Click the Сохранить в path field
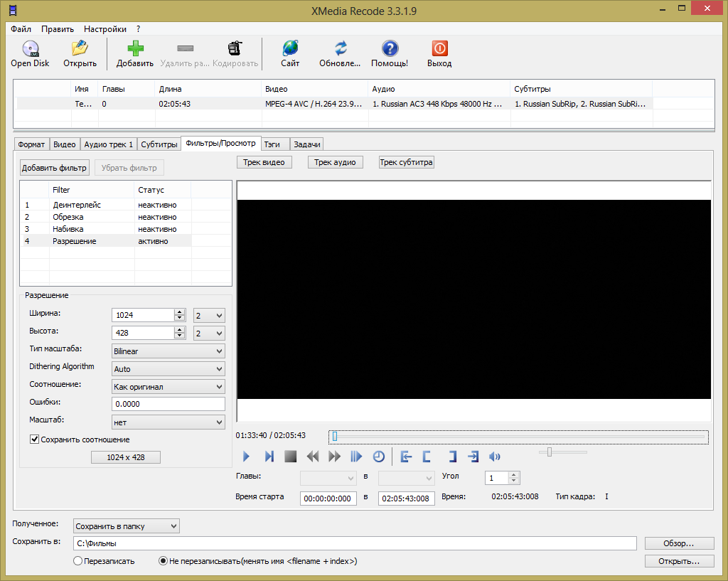 tap(355, 543)
